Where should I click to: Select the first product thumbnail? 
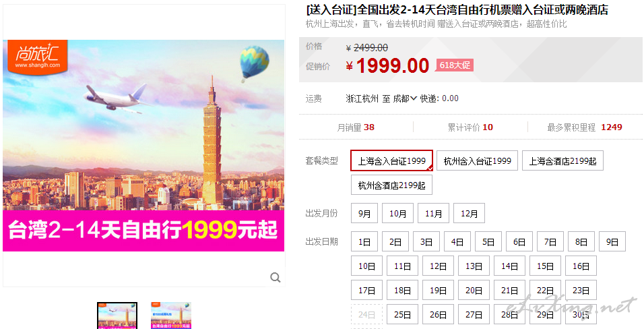point(117,316)
